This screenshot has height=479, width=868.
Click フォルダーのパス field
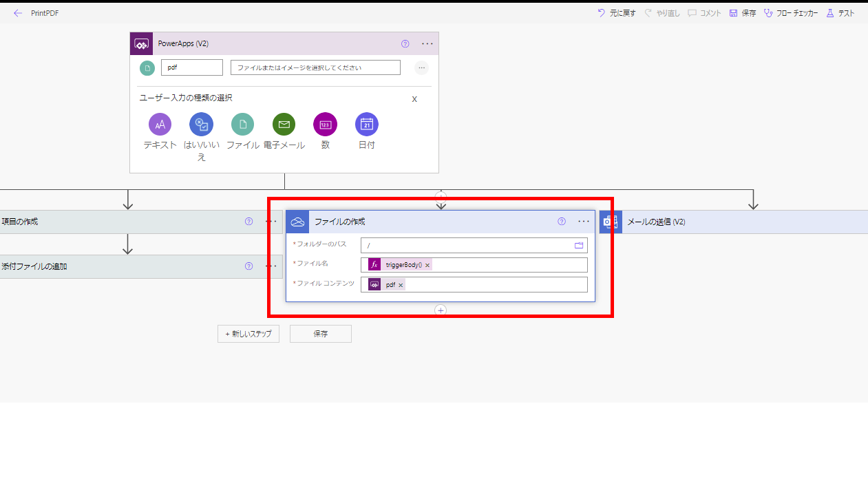[474, 246]
